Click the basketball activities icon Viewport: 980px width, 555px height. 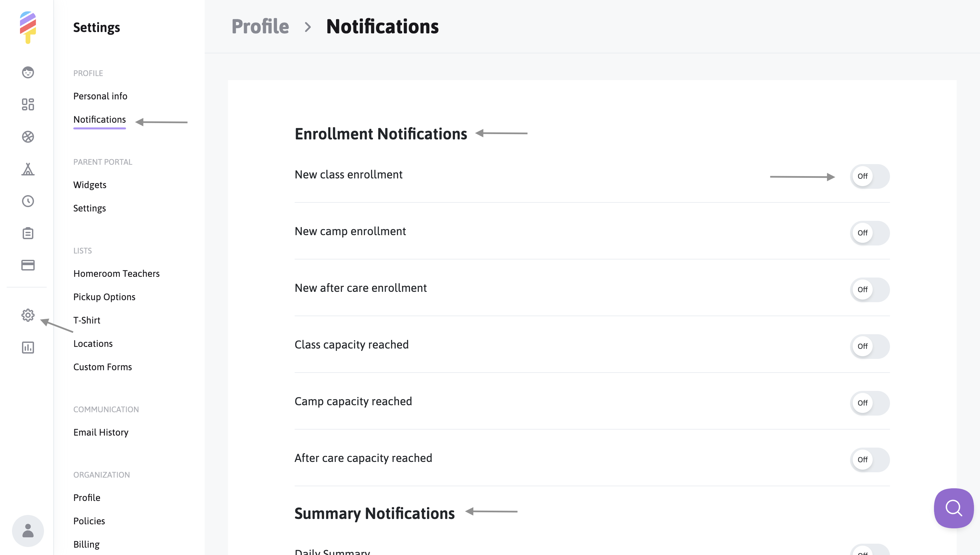coord(28,137)
